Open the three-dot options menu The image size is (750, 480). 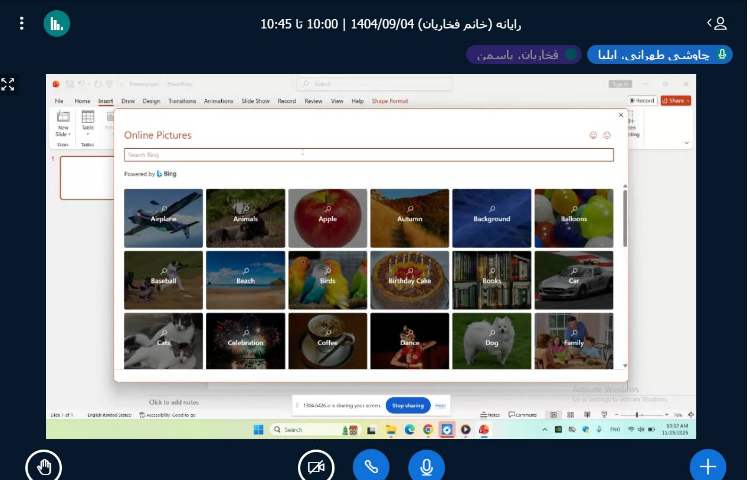(x=22, y=23)
